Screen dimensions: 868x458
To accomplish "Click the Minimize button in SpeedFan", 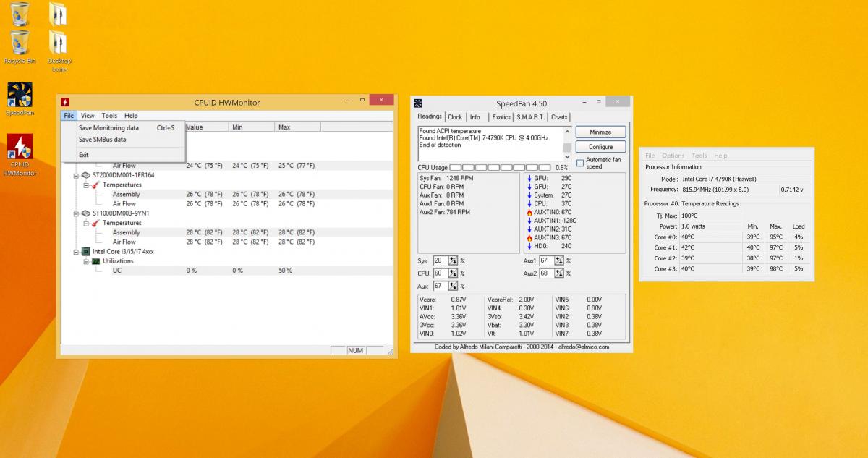I will [600, 132].
